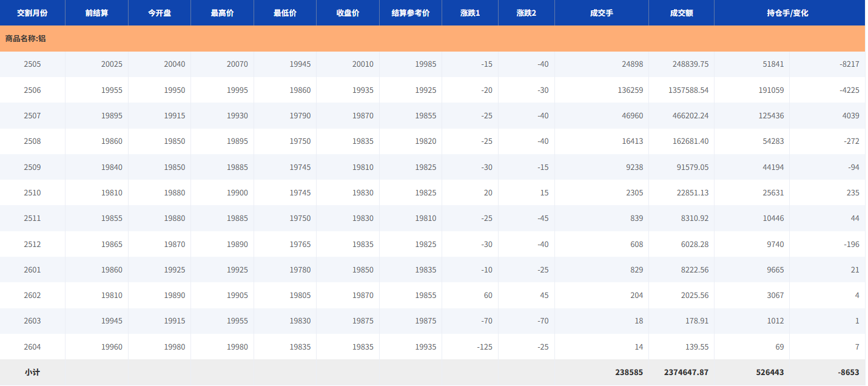The height and width of the screenshot is (386, 868).
Task: Click the 成交手 column header
Action: [x=601, y=13]
